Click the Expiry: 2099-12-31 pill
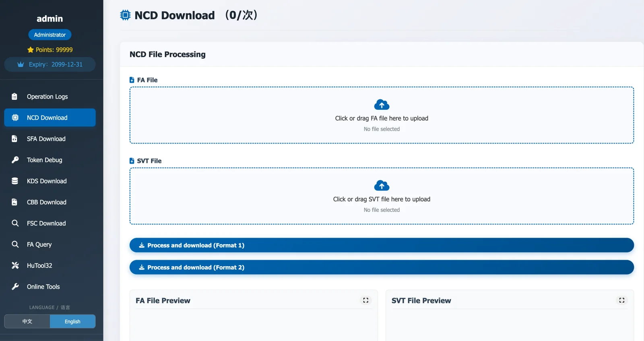 pos(50,64)
